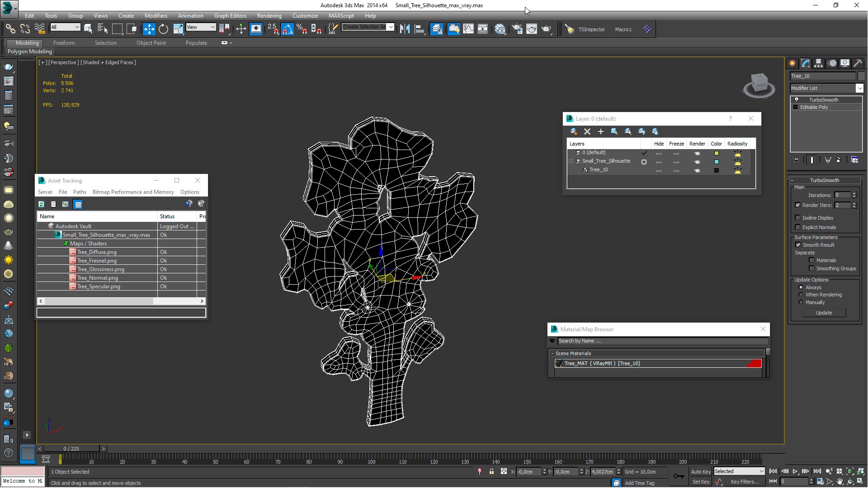Click the Macro1 toolbar button

623,29
